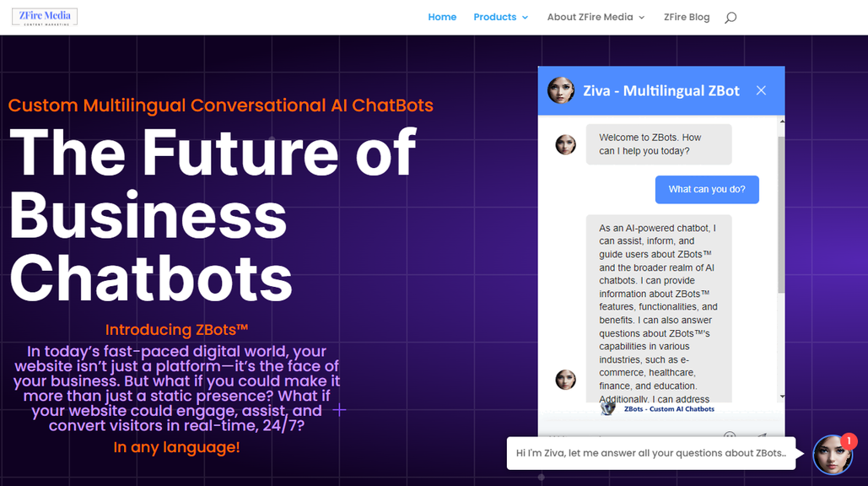The image size is (868, 486).
Task: Go to the Home menu item
Action: 442,17
